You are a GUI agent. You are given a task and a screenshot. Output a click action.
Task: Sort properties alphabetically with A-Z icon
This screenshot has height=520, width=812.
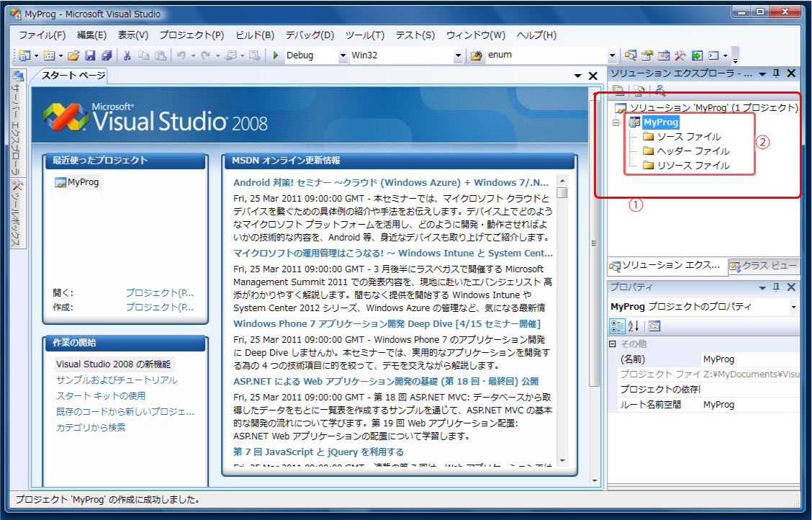pyautogui.click(x=634, y=326)
